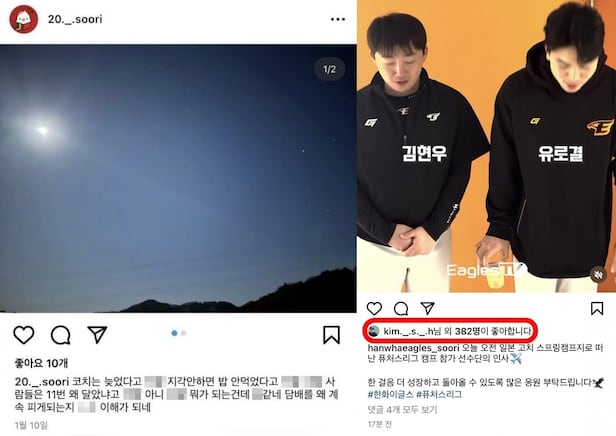Open comments on the Eagles video post

coord(401,309)
